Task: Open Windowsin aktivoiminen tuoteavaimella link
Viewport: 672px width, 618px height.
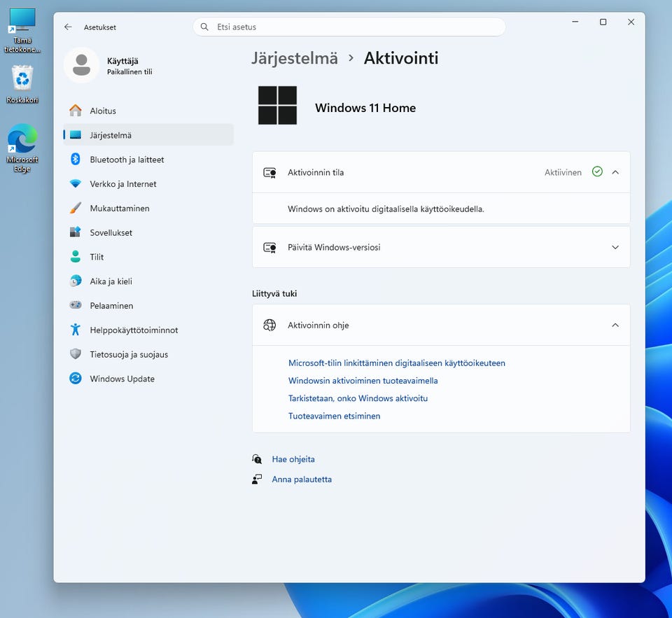Action: (x=363, y=381)
